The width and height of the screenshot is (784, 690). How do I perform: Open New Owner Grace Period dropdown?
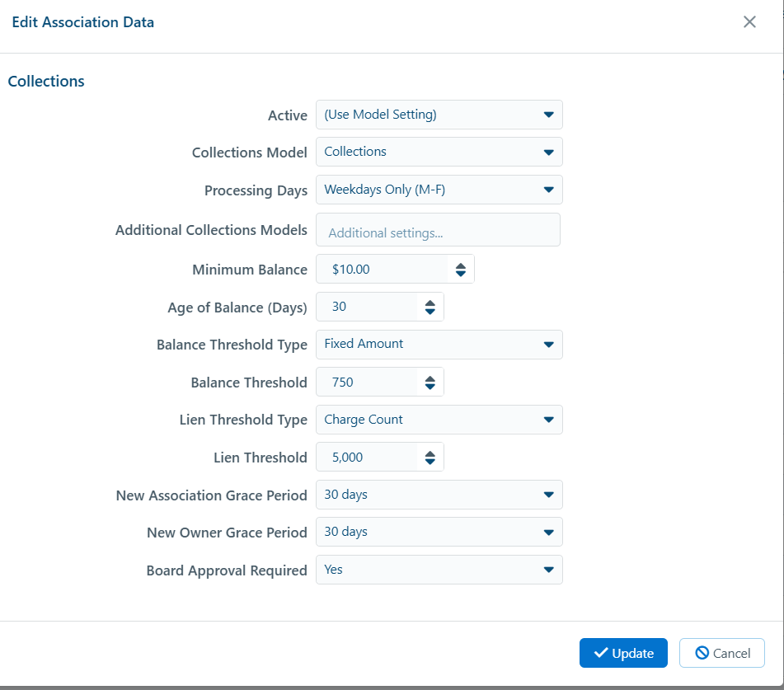[x=439, y=532]
